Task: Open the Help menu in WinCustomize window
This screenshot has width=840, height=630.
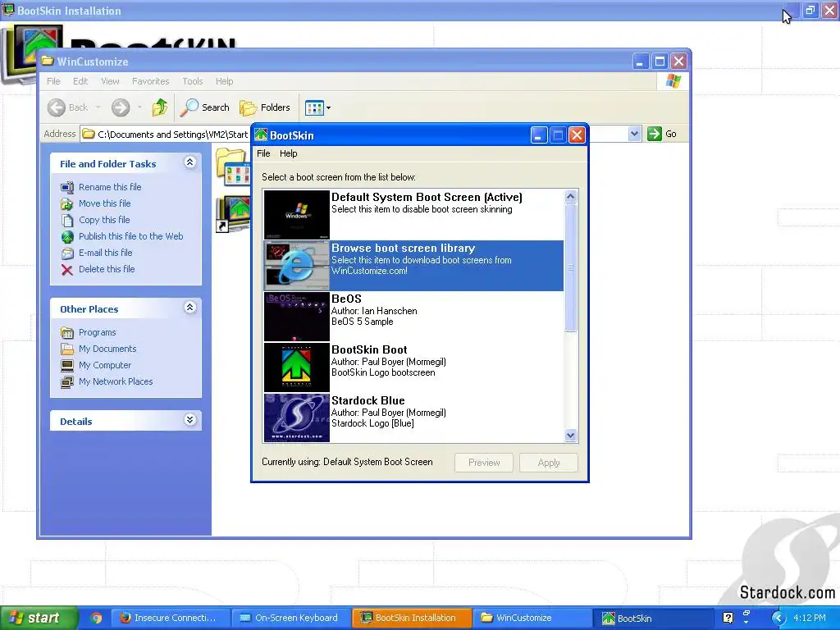Action: pyautogui.click(x=225, y=81)
